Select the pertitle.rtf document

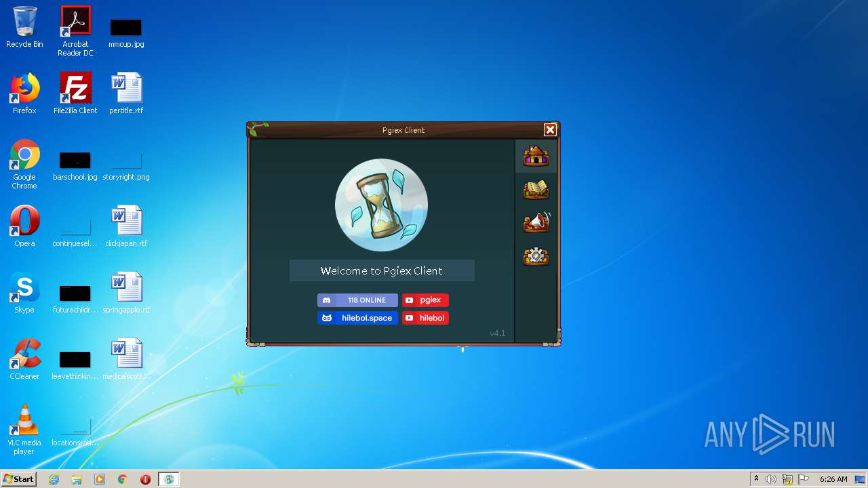(126, 94)
